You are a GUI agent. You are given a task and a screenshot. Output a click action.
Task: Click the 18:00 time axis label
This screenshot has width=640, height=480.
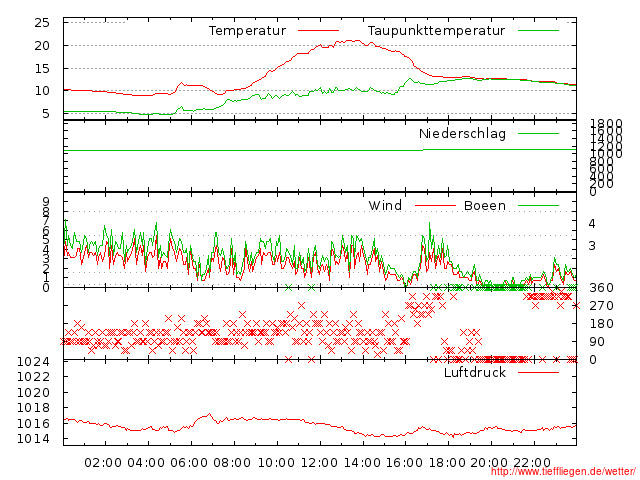coord(448,463)
